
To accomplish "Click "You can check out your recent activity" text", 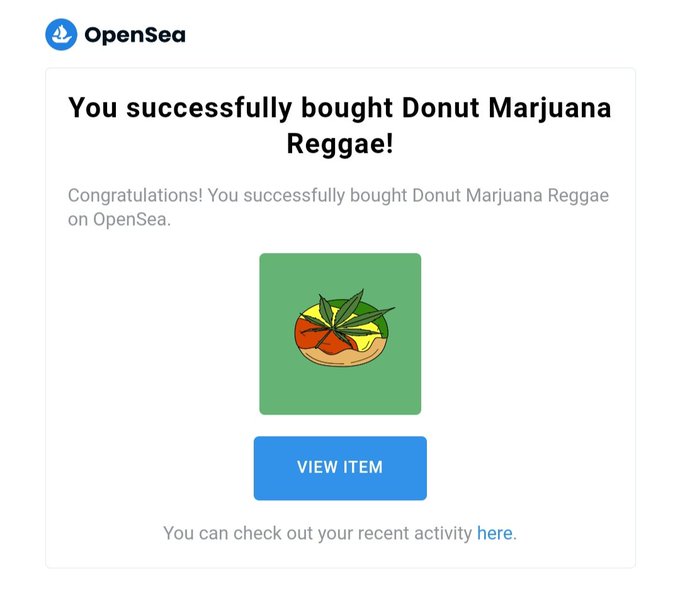I will [x=317, y=533].
